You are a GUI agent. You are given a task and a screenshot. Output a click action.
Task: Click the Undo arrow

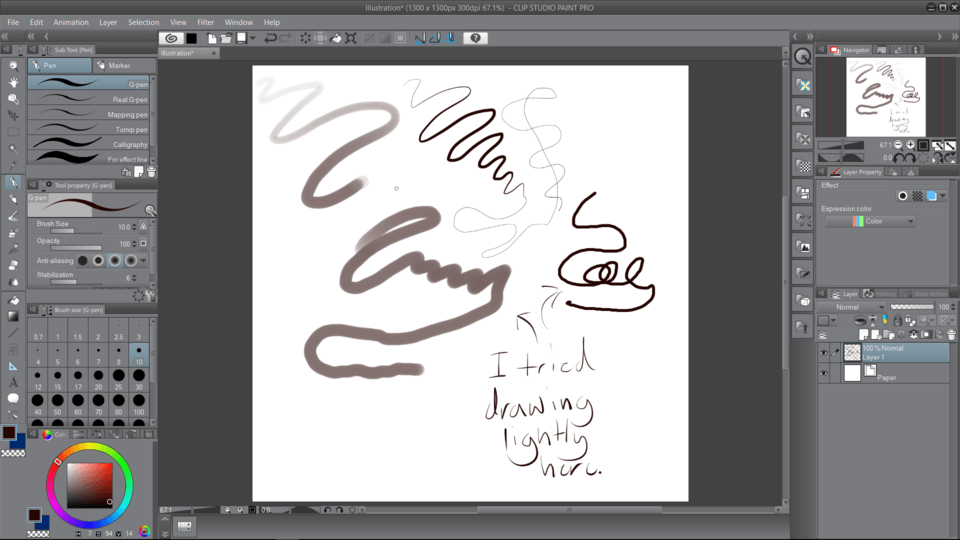pos(270,38)
